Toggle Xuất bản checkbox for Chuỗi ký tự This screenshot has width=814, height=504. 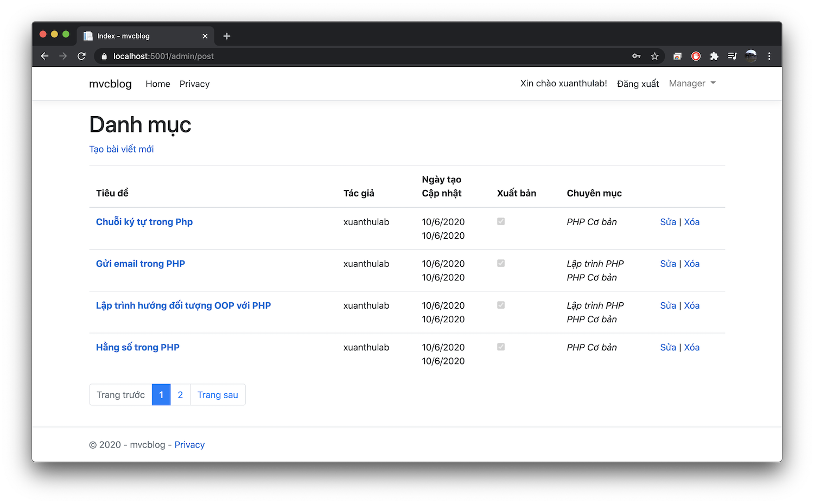click(501, 221)
